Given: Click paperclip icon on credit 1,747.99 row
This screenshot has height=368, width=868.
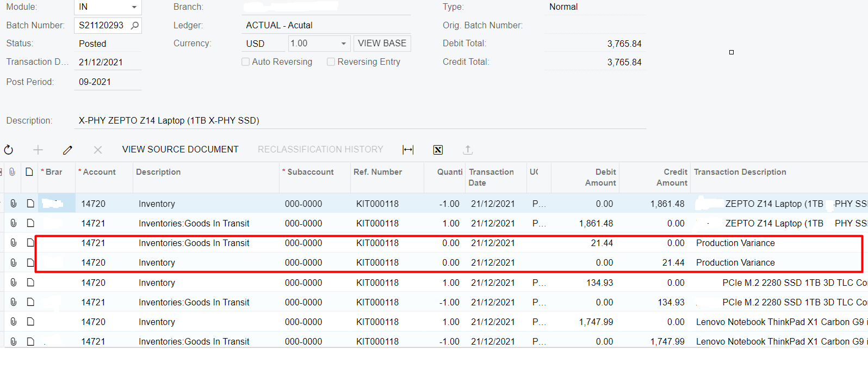Looking at the screenshot, I should click(x=14, y=341).
